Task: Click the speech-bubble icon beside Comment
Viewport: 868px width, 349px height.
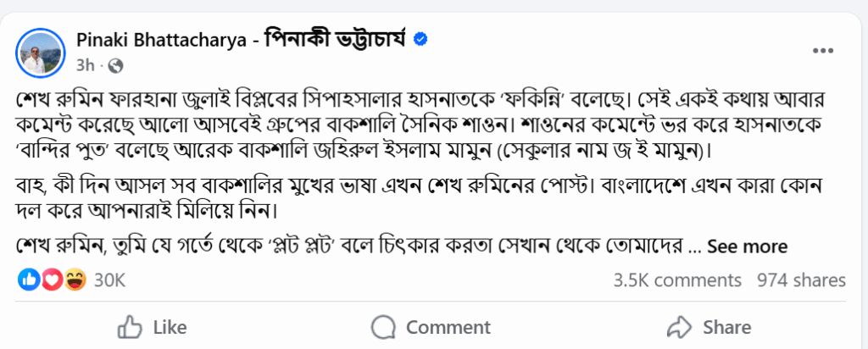Action: 384,327
